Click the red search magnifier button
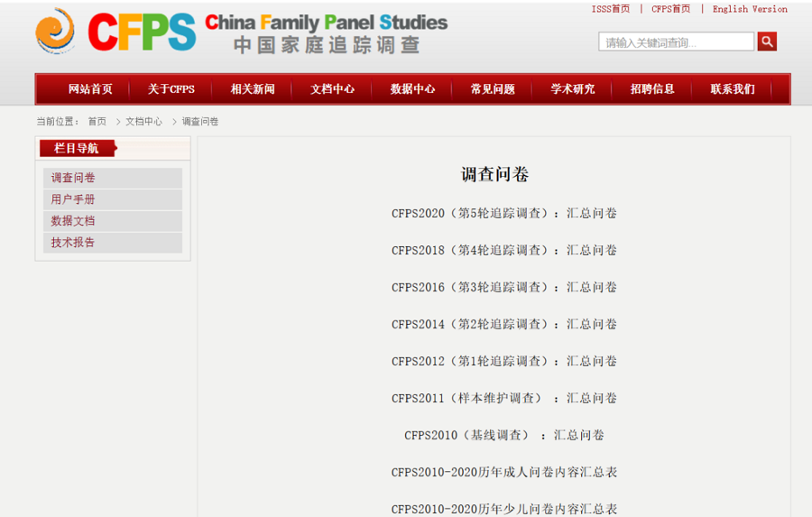812x517 pixels. click(767, 42)
